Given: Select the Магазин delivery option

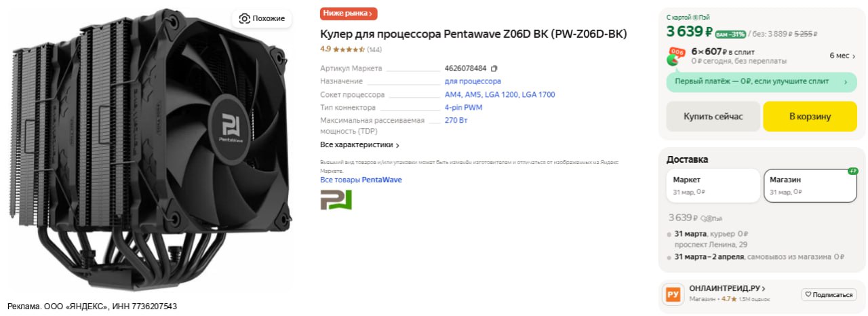Looking at the screenshot, I should tap(810, 186).
